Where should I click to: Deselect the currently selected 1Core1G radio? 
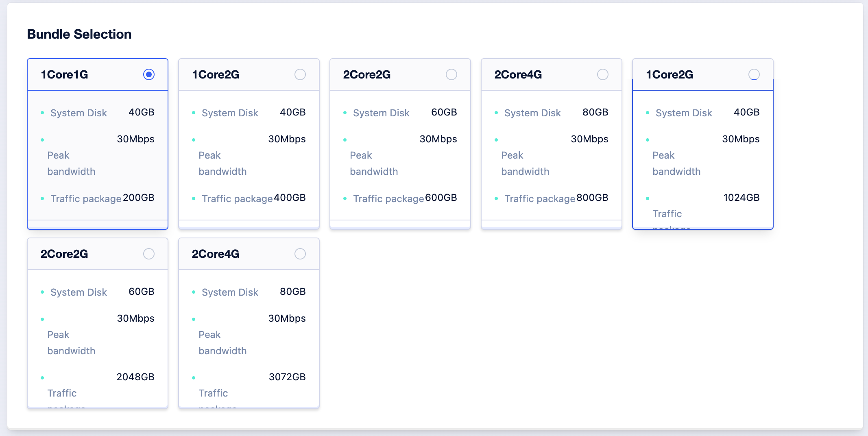[x=149, y=74]
